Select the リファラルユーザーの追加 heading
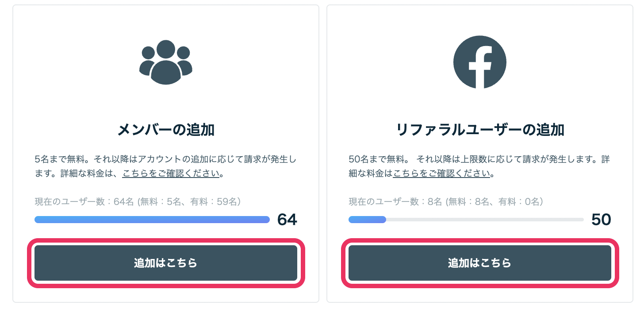The image size is (644, 309). pyautogui.click(x=480, y=130)
